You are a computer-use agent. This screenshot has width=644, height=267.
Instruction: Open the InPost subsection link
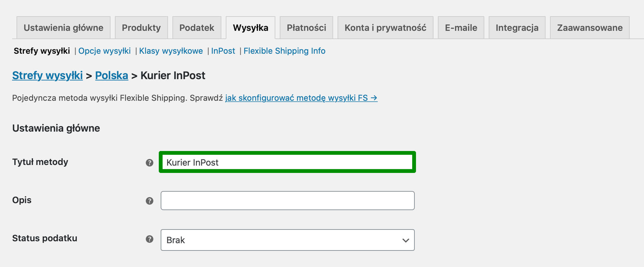coord(223,51)
